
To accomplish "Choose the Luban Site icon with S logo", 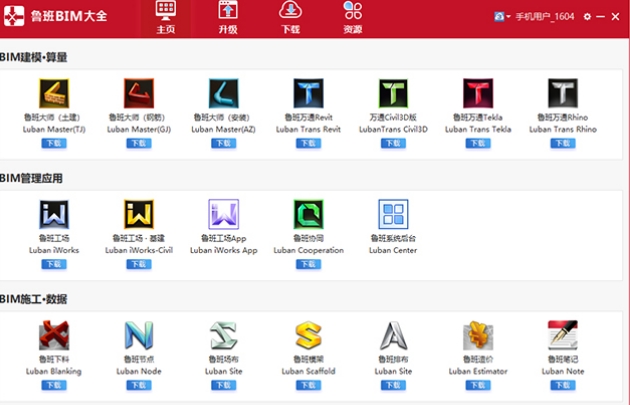I will point(223,335).
